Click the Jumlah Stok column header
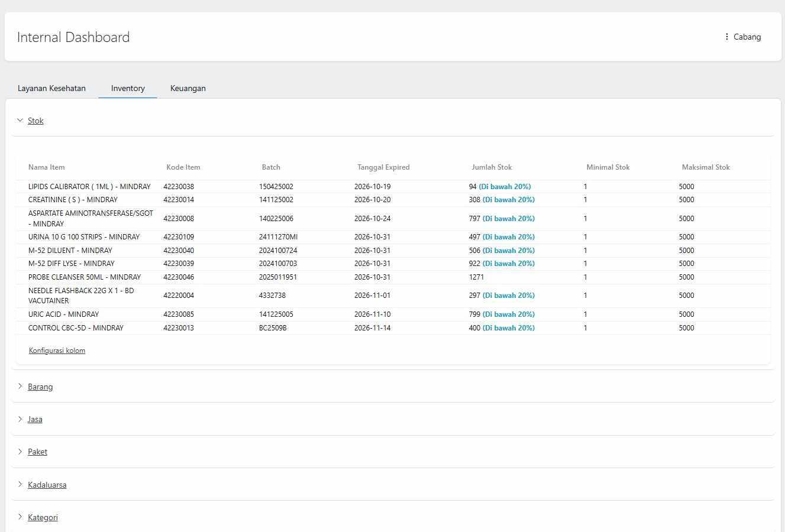785x532 pixels. click(492, 167)
